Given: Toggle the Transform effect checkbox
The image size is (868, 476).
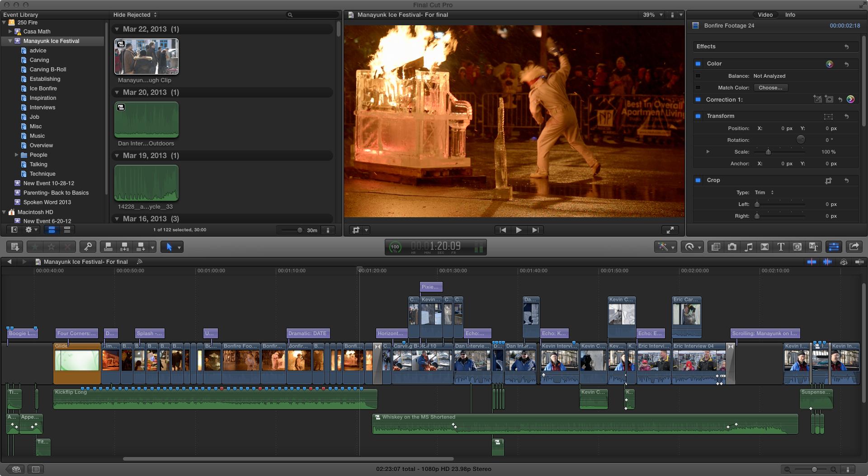Looking at the screenshot, I should [x=698, y=116].
